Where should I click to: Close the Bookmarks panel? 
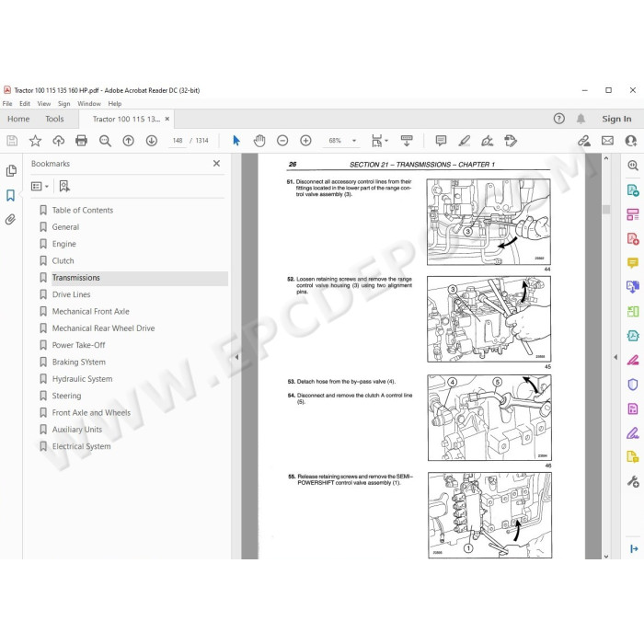[216, 164]
